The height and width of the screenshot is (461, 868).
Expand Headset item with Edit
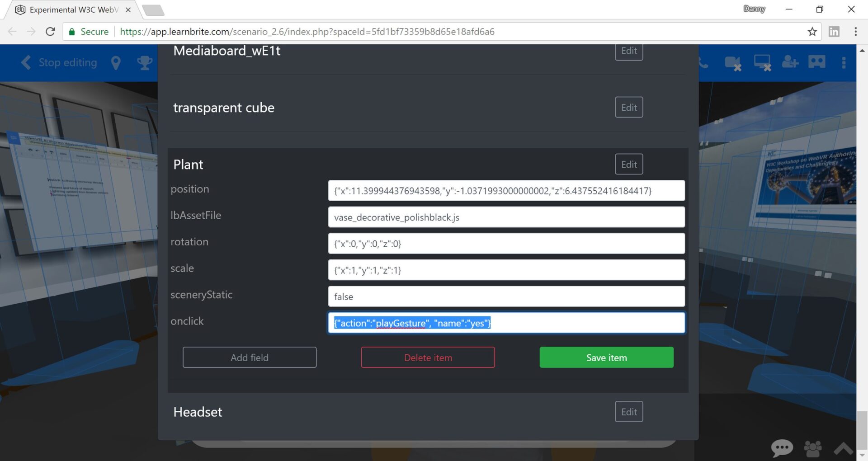tap(629, 412)
